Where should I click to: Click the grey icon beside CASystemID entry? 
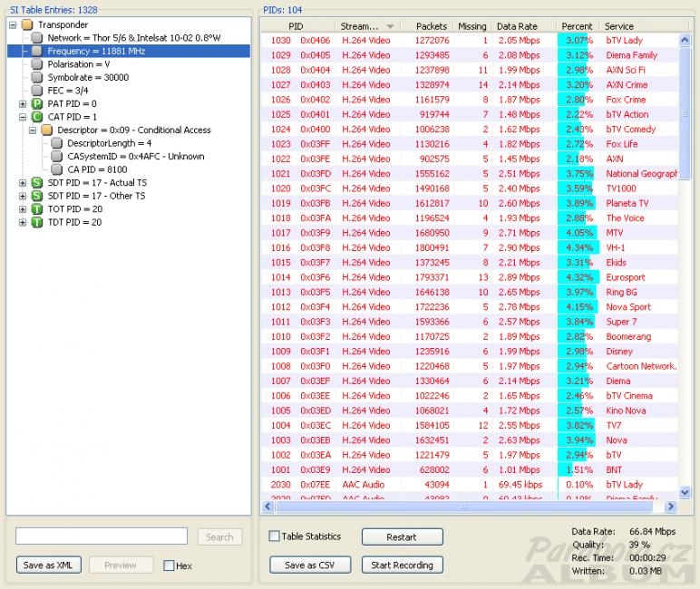coord(57,156)
